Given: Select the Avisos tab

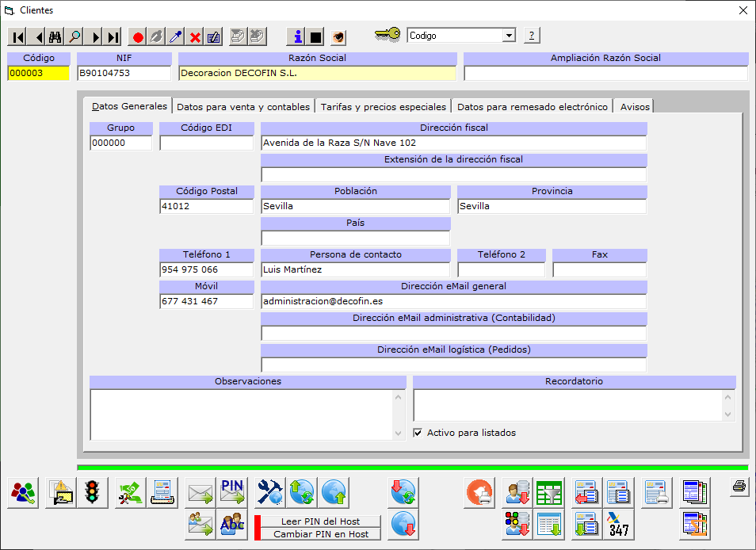Looking at the screenshot, I should (x=635, y=107).
